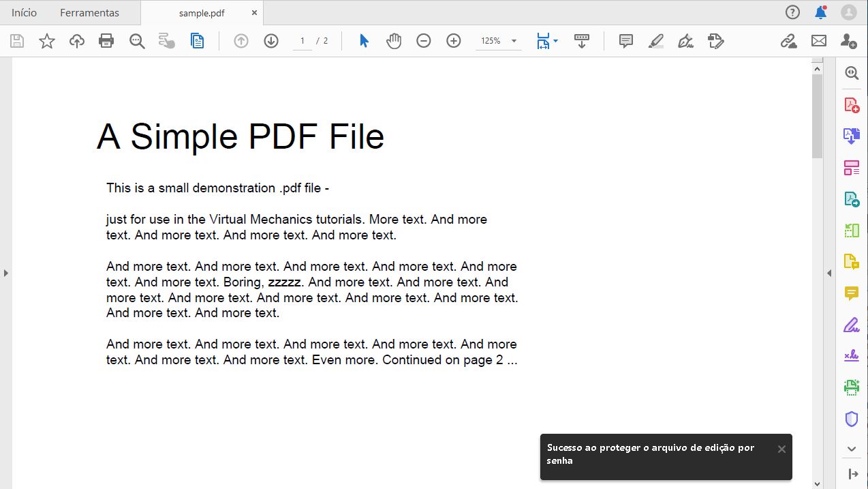Select the sample.pdf tab
The height and width of the screenshot is (489, 868).
202,13
